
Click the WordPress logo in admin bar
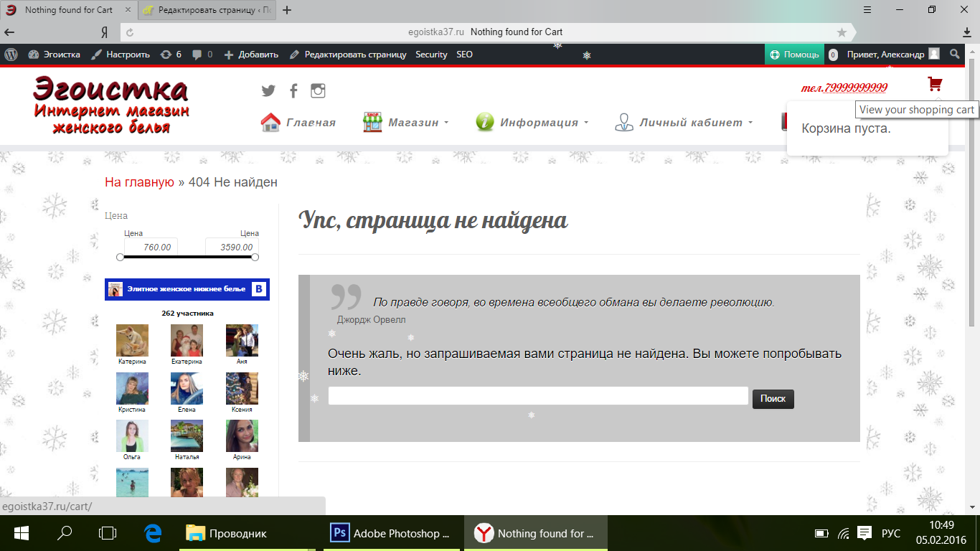(x=11, y=55)
